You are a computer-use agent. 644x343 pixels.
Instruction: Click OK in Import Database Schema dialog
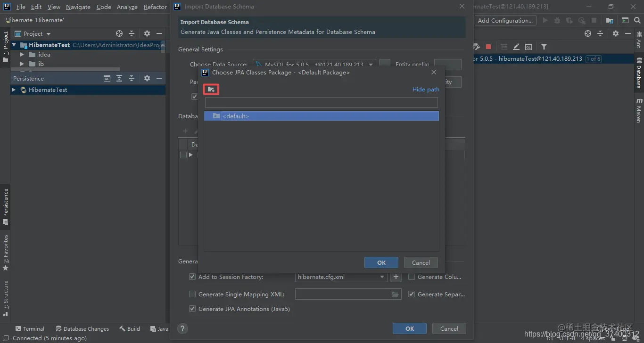click(410, 328)
